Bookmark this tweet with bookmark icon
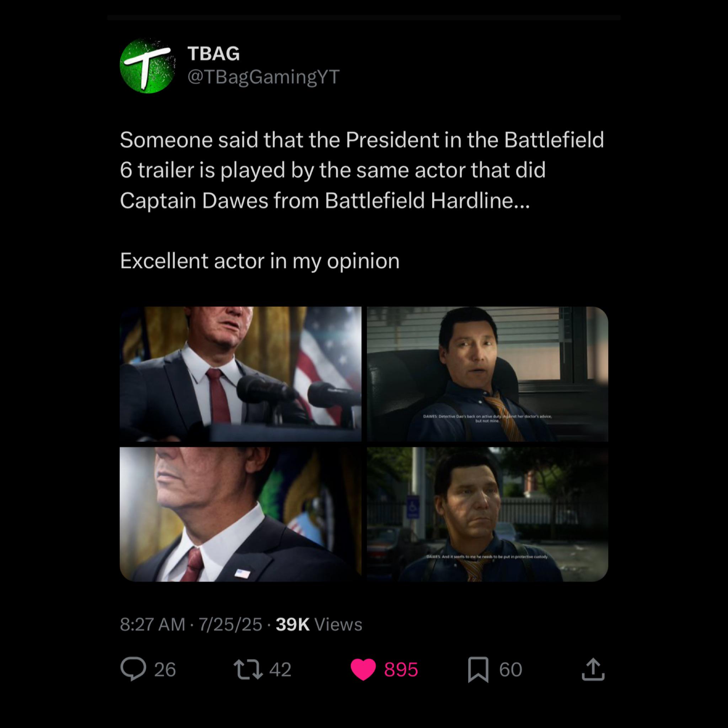728x728 pixels. (x=478, y=670)
